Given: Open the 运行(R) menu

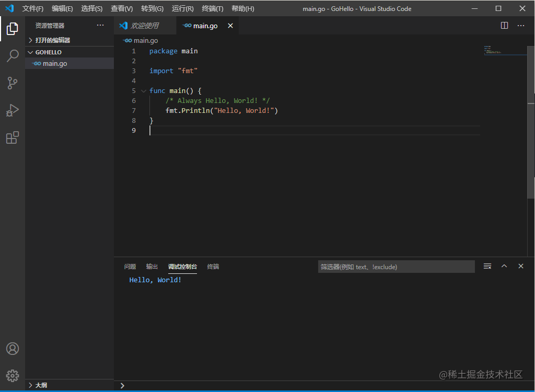Looking at the screenshot, I should coord(182,8).
